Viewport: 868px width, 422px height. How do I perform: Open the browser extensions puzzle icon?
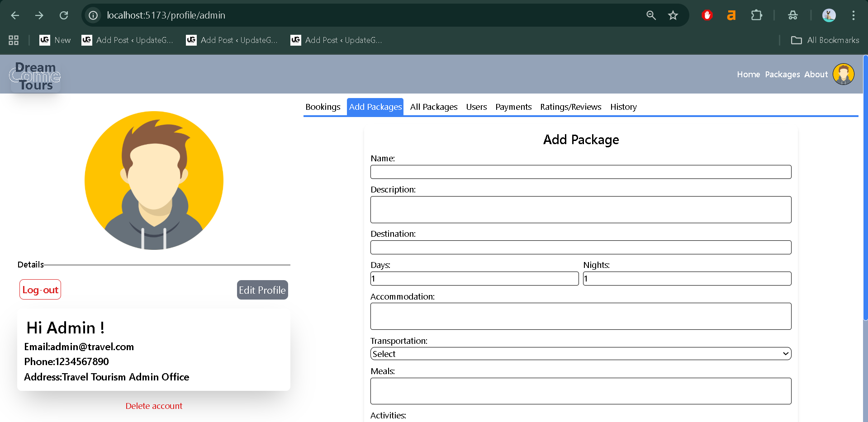coord(756,15)
